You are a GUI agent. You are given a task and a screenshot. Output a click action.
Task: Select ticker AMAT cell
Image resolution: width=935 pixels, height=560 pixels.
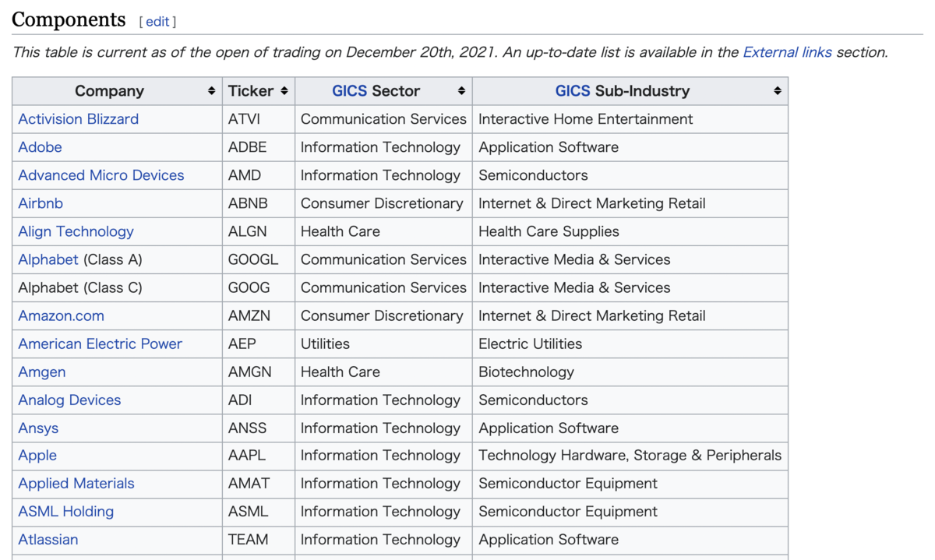(x=259, y=484)
